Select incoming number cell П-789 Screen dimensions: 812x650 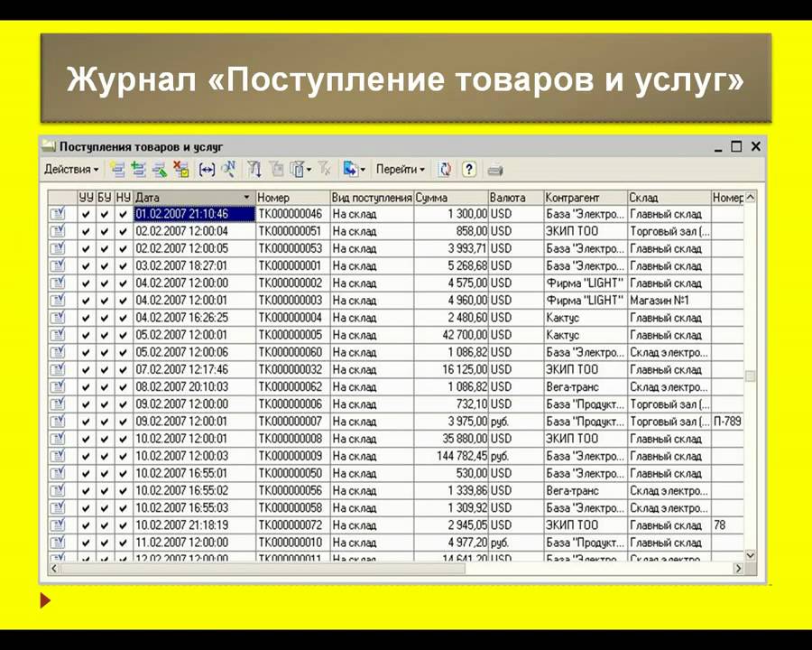[727, 421]
